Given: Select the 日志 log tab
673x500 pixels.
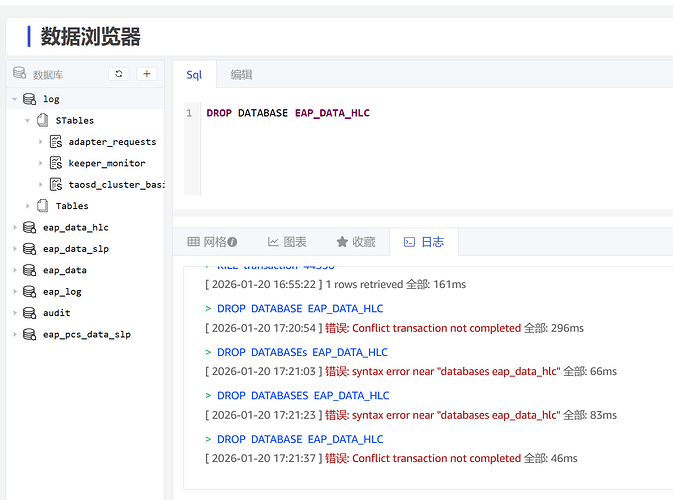Looking at the screenshot, I should (423, 242).
